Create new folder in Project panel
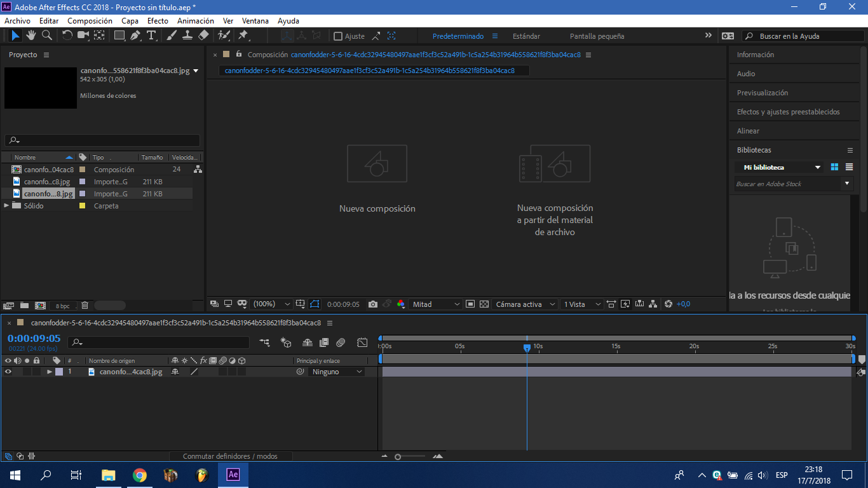Screen dimensions: 868x488 coord(24,306)
